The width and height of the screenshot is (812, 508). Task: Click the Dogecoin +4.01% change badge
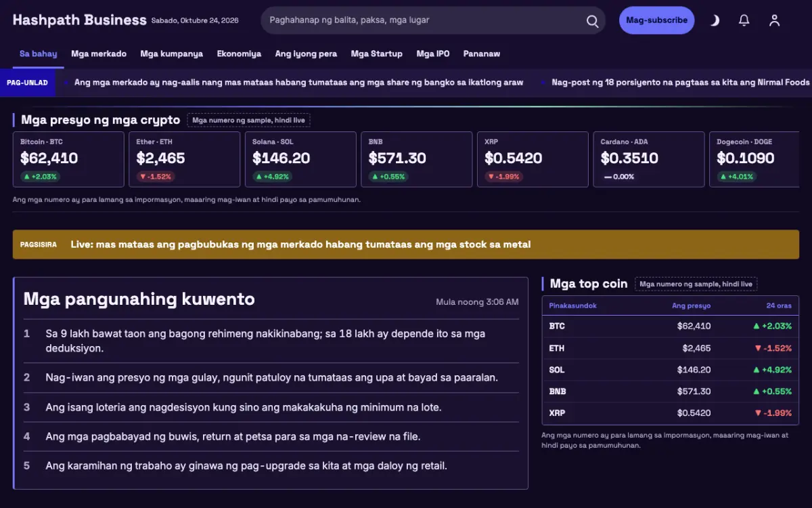click(736, 177)
